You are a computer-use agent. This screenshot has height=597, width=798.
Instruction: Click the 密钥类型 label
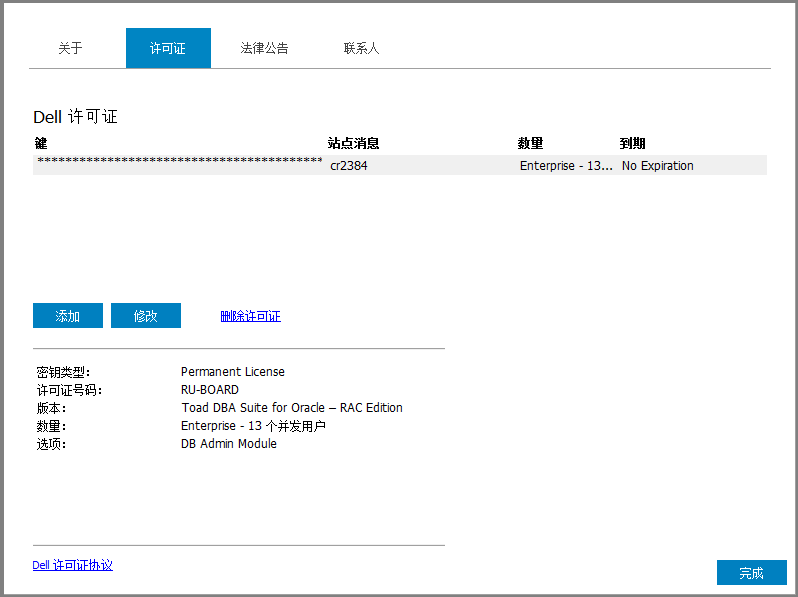coord(63,372)
